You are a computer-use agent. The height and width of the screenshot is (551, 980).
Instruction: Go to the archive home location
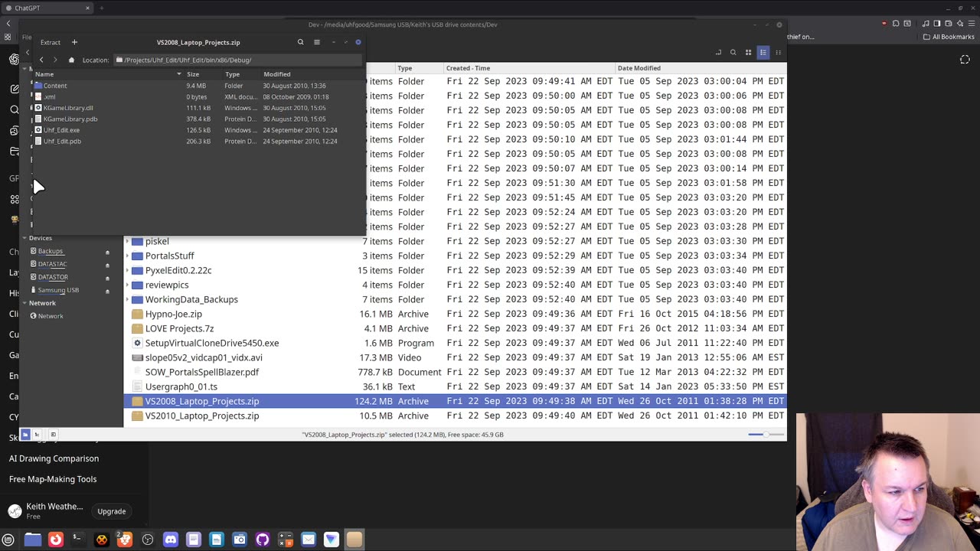[71, 60]
